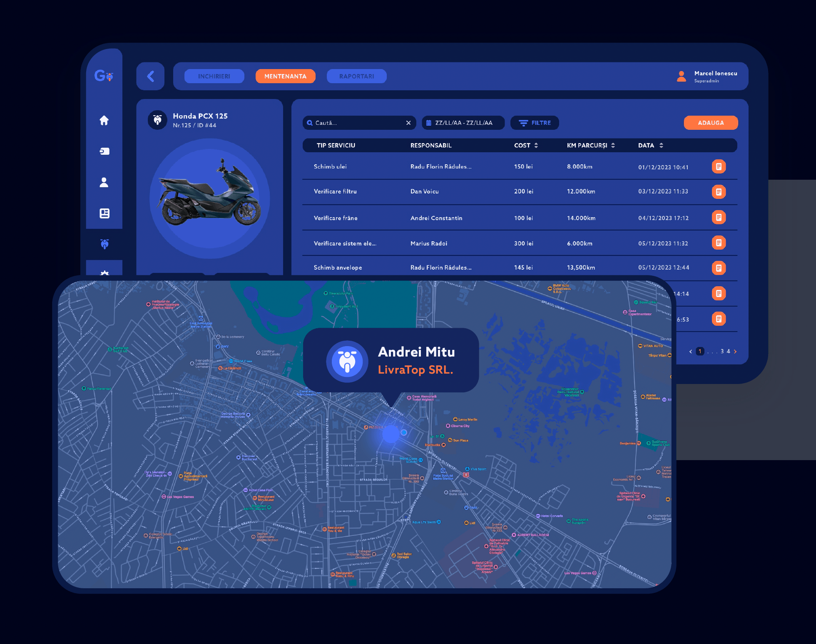Image resolution: width=816 pixels, height=644 pixels.
Task: Open the news/reports sidebar icon
Action: [x=104, y=213]
